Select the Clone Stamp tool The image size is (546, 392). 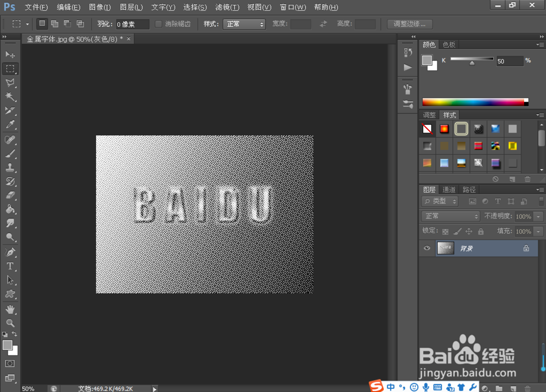[x=10, y=168]
